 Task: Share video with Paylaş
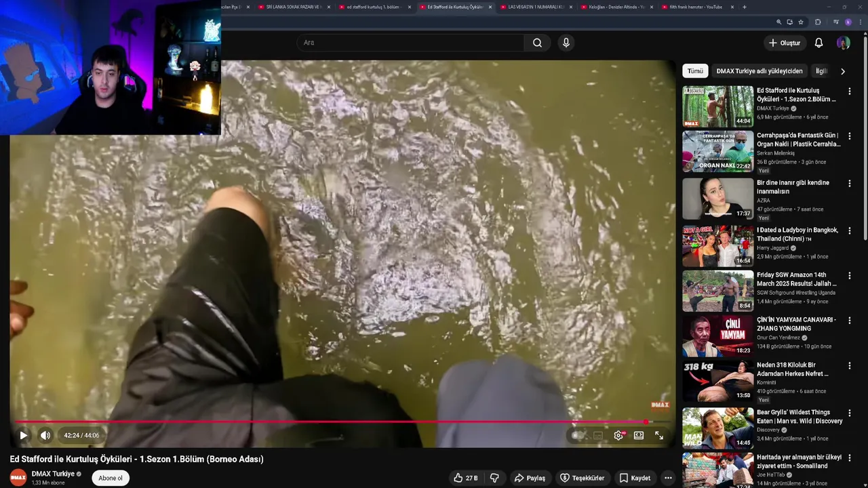click(x=530, y=478)
